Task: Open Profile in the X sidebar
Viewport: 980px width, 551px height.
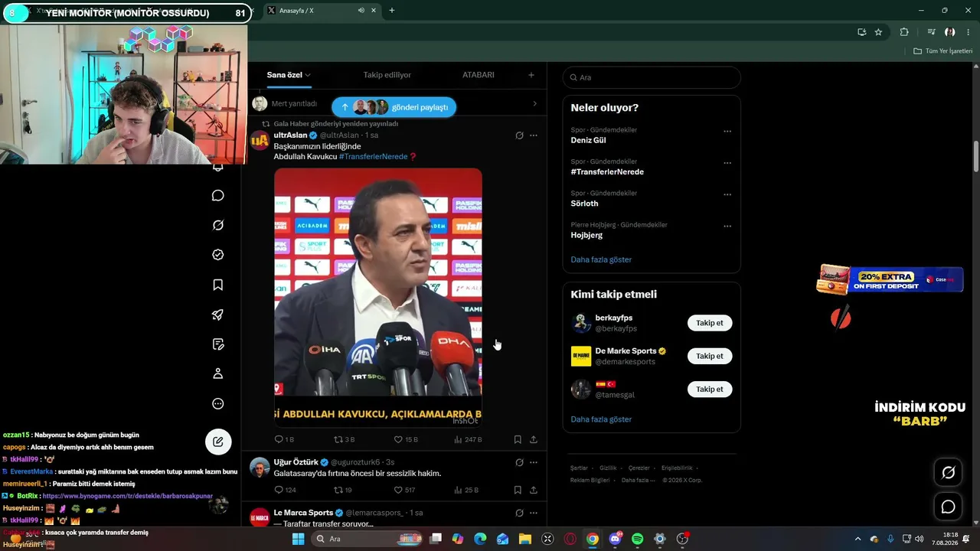Action: [218, 373]
